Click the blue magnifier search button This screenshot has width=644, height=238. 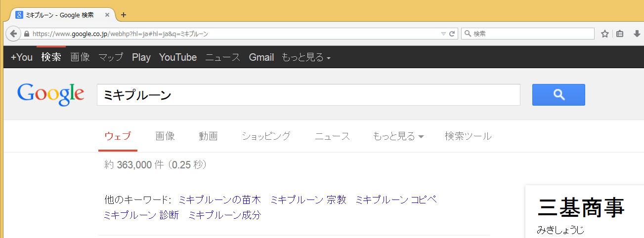(x=558, y=95)
